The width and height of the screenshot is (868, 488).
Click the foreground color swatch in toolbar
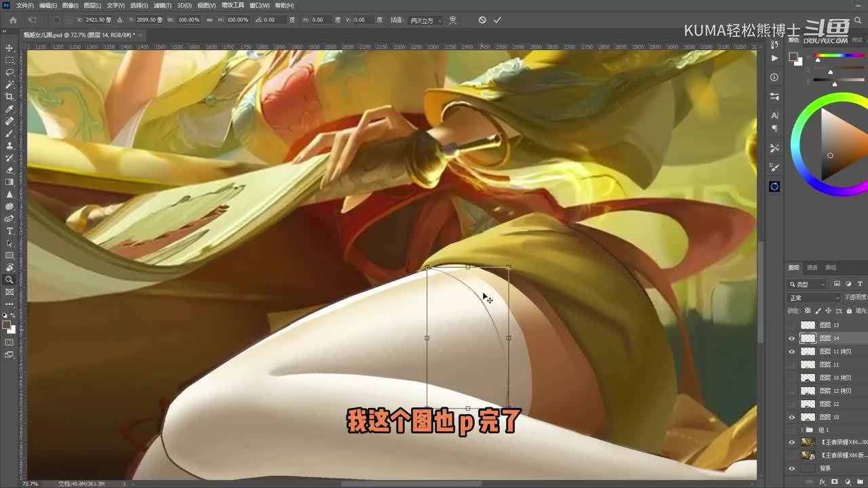pos(7,325)
